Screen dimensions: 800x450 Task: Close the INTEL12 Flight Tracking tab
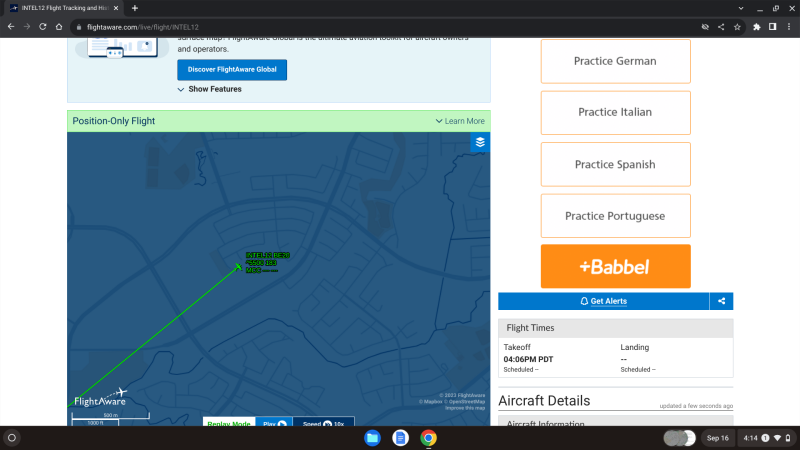coord(116,8)
